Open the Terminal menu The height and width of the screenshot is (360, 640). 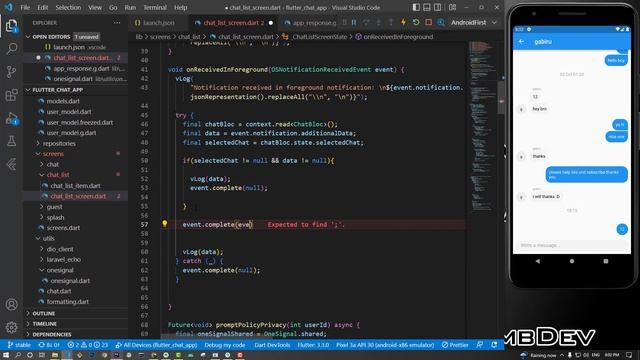(x=155, y=7)
